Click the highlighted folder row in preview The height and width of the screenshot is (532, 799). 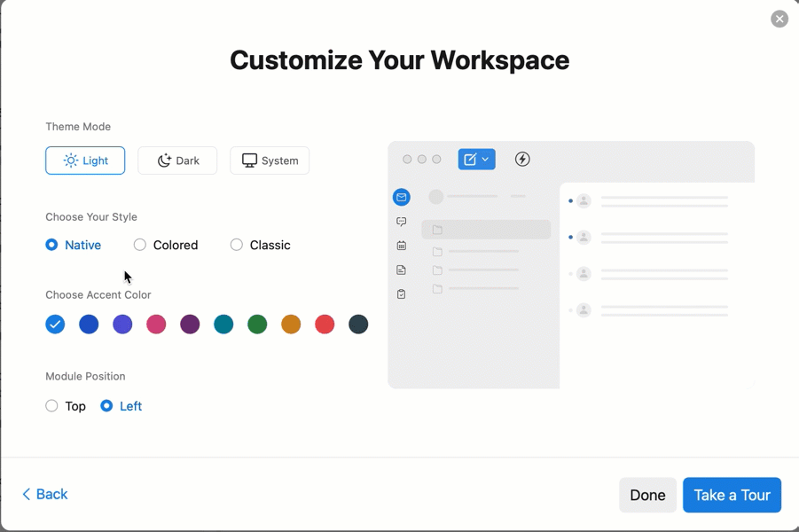[x=486, y=230]
